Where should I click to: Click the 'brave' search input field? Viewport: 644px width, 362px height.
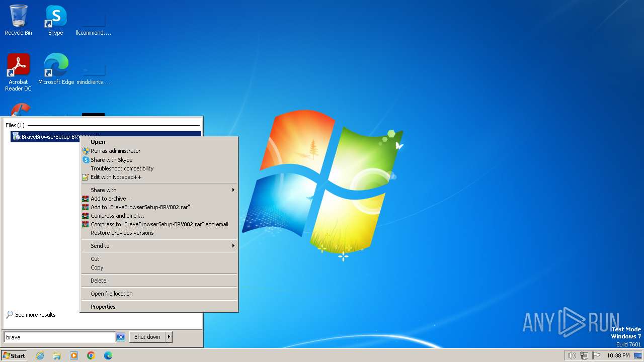pyautogui.click(x=60, y=337)
